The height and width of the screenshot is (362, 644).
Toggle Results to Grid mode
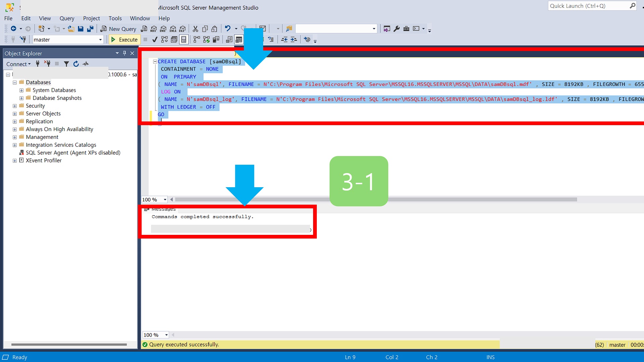(239, 40)
